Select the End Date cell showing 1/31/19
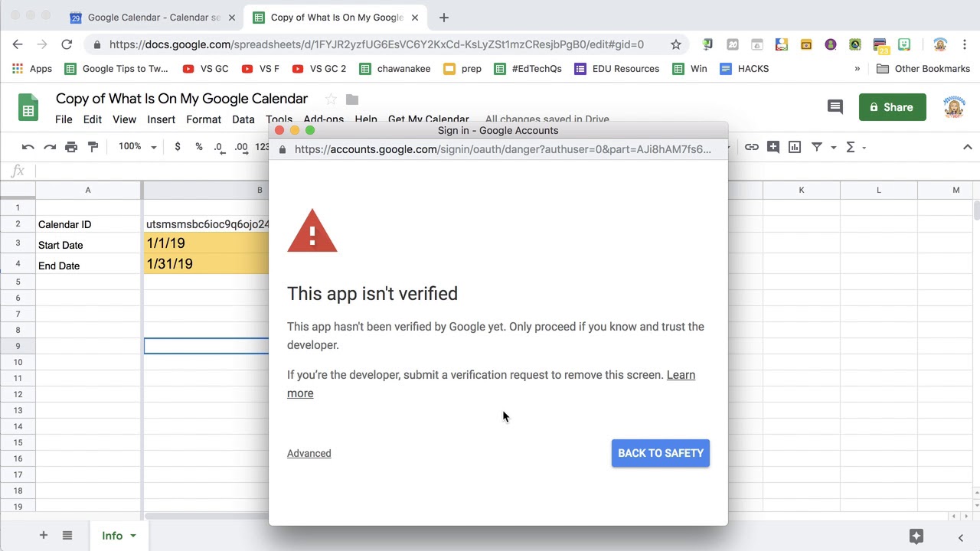 coord(206,264)
